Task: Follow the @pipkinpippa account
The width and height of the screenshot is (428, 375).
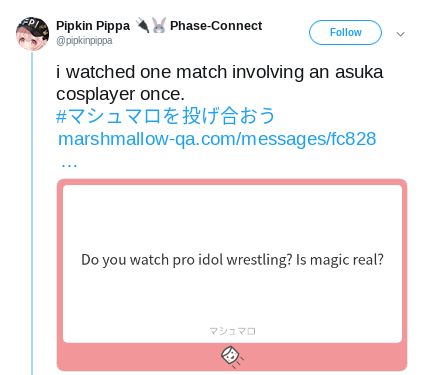Action: pyautogui.click(x=345, y=32)
